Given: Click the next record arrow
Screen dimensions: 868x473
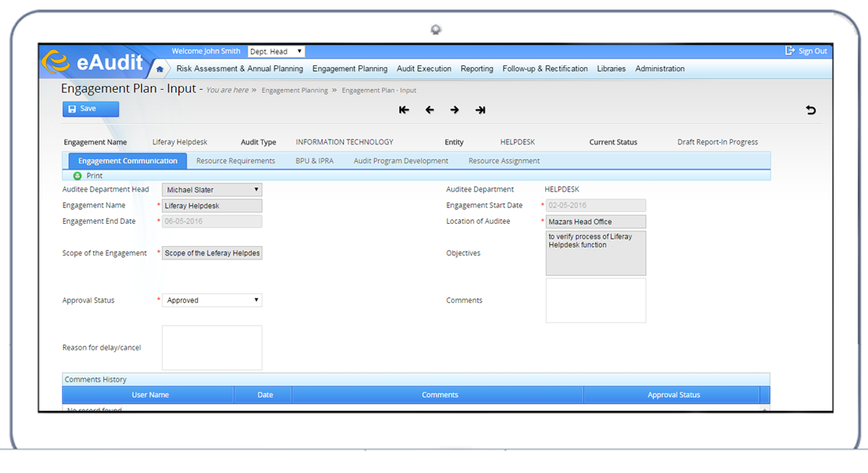Looking at the screenshot, I should point(455,110).
